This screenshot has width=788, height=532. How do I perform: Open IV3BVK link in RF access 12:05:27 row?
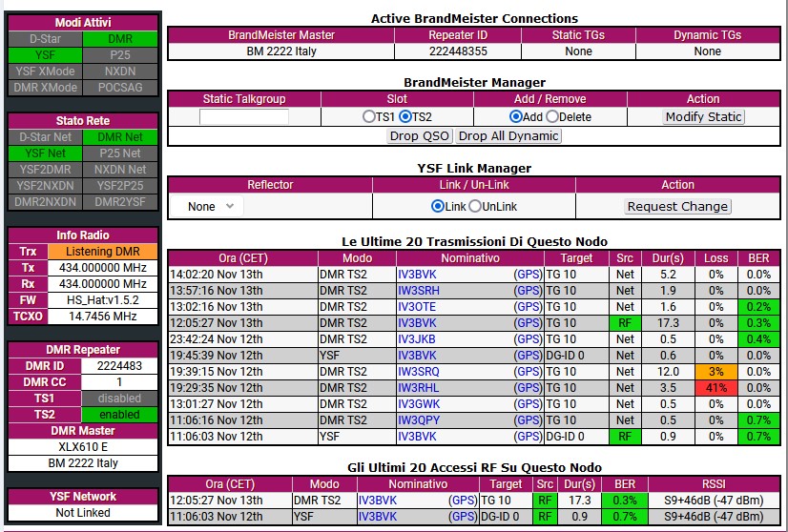[378, 501]
